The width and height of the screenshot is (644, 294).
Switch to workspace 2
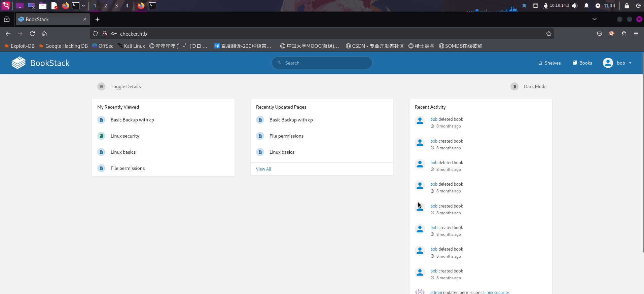105,6
